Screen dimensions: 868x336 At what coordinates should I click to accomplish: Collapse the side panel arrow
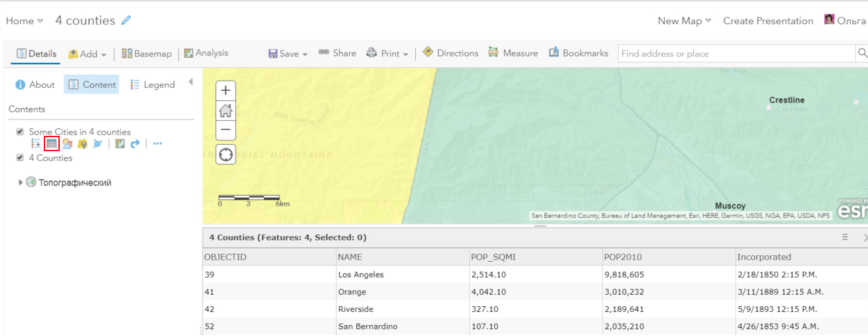coord(190,83)
